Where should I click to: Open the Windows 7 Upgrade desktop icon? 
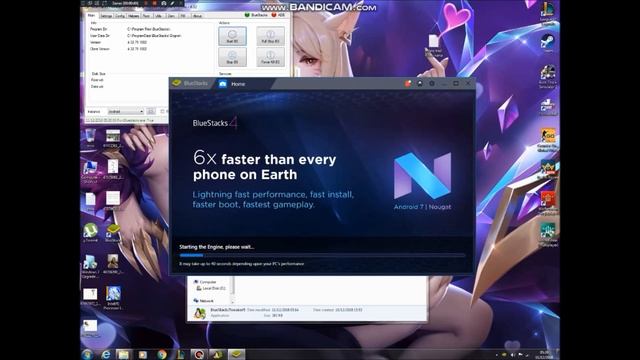[x=90, y=267]
